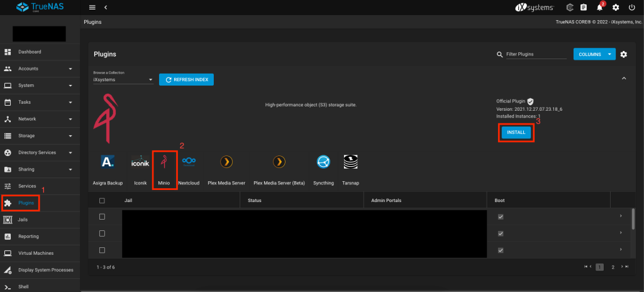Screen dimensions: 644x292
Task: Click the INSTALL button
Action: pos(516,132)
